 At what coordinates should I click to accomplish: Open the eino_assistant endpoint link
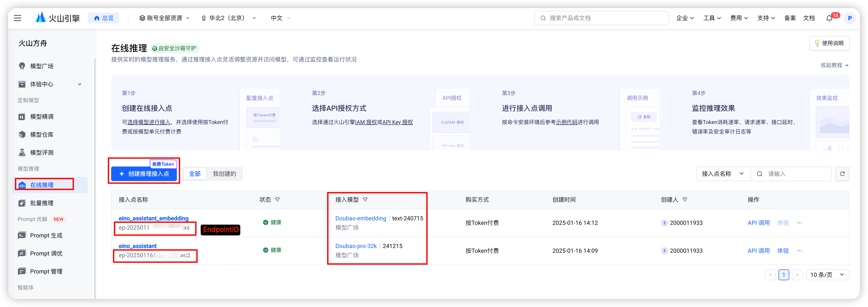click(137, 246)
